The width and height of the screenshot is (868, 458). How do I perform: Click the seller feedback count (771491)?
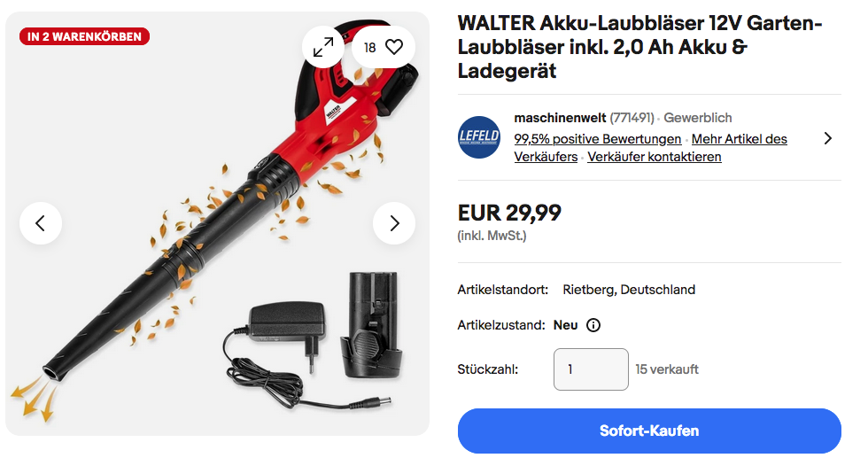pyautogui.click(x=632, y=118)
